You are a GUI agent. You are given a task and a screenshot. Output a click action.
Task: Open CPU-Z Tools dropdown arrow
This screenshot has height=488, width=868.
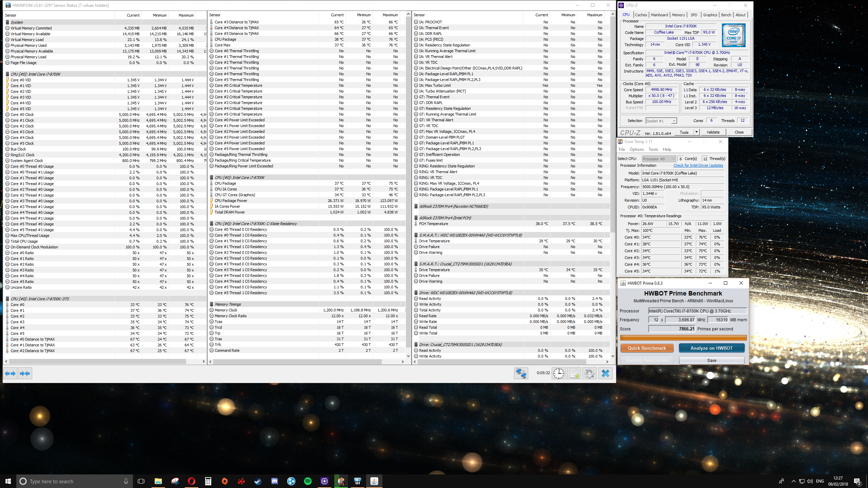(696, 132)
